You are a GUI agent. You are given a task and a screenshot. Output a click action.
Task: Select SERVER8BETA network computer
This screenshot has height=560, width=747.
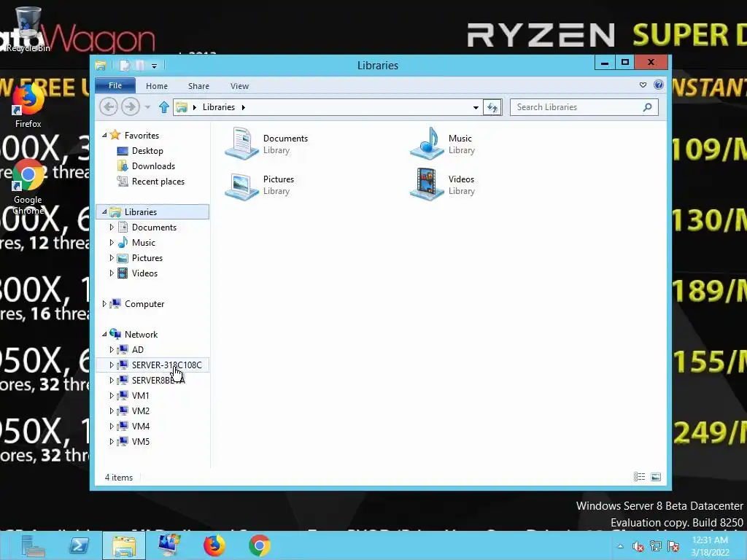click(x=158, y=380)
